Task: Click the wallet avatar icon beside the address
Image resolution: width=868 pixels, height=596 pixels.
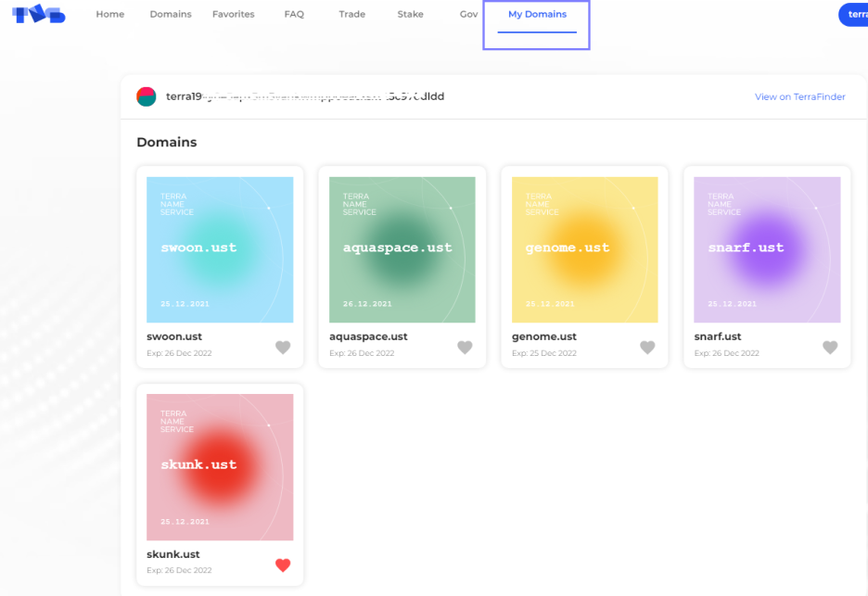Action: 147,96
